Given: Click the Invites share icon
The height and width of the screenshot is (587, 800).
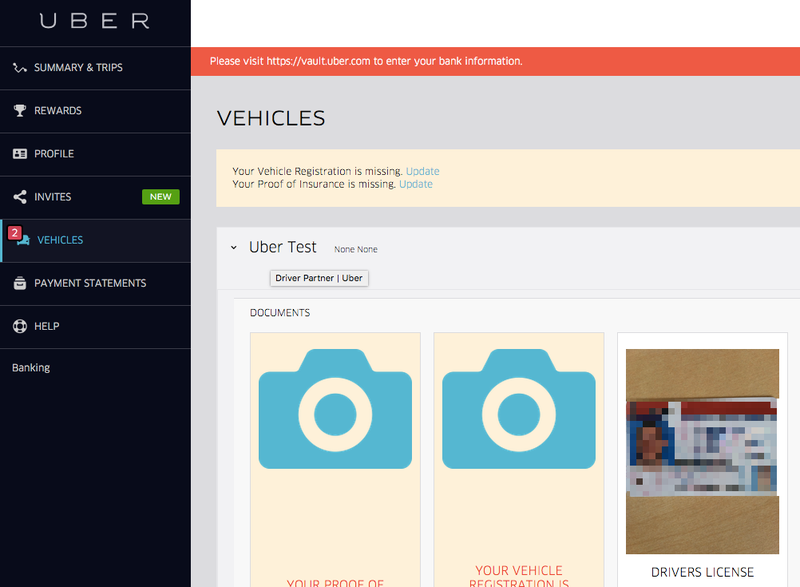Looking at the screenshot, I should click(x=20, y=197).
